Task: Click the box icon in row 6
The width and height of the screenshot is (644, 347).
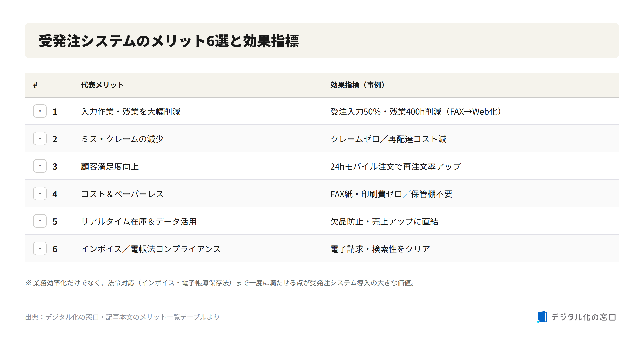Action: tap(40, 248)
